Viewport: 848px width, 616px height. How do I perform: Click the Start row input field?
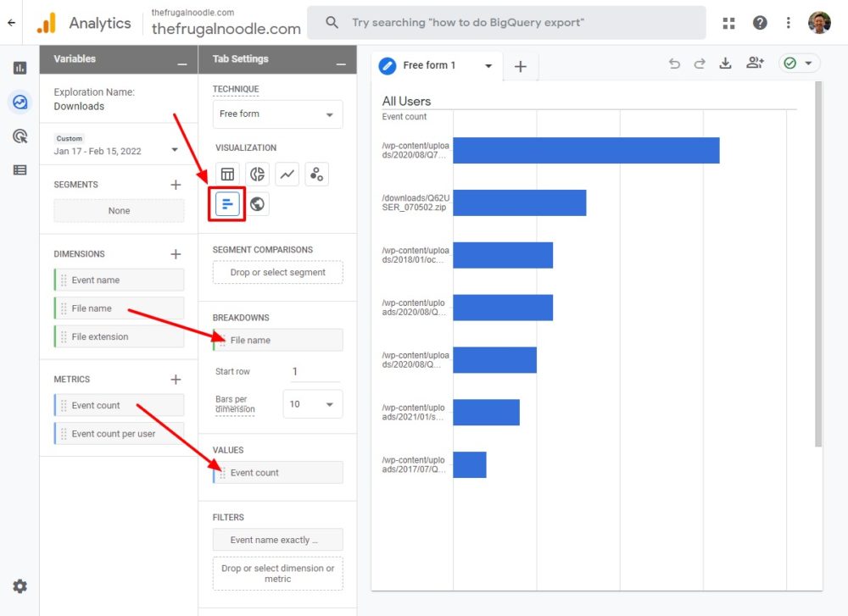pyautogui.click(x=313, y=371)
